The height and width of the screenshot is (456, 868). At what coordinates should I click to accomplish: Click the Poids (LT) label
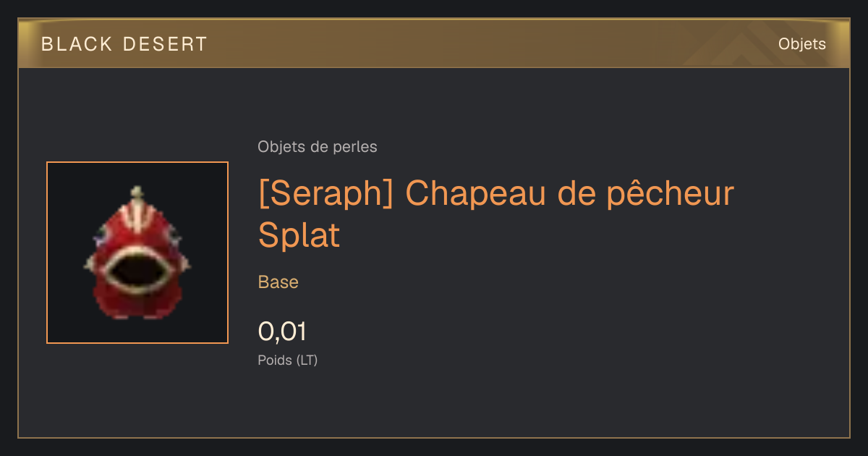[288, 360]
